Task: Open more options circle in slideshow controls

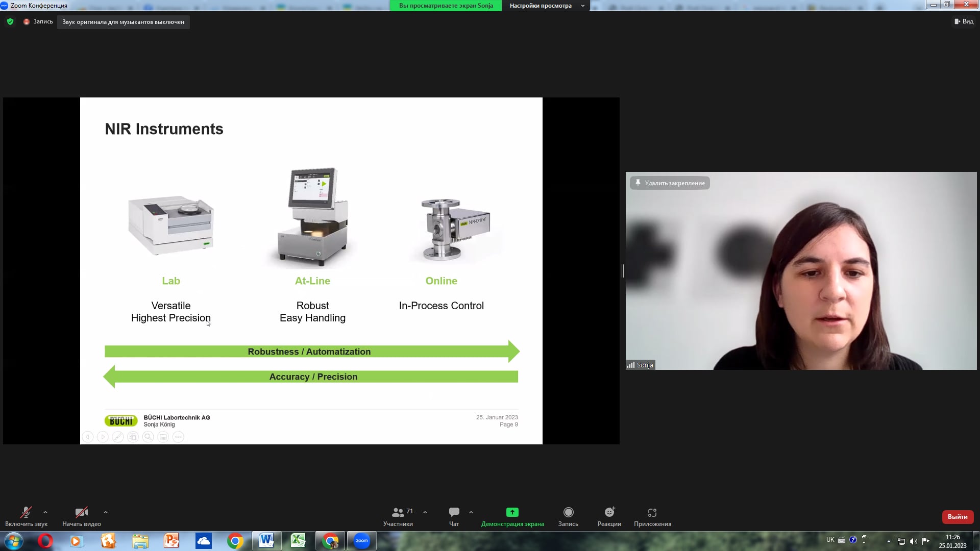Action: (178, 437)
